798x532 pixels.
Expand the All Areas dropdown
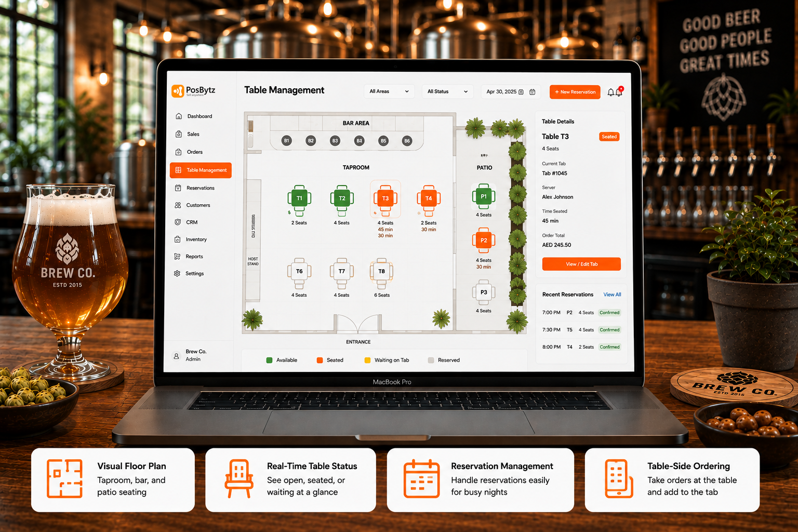point(389,91)
